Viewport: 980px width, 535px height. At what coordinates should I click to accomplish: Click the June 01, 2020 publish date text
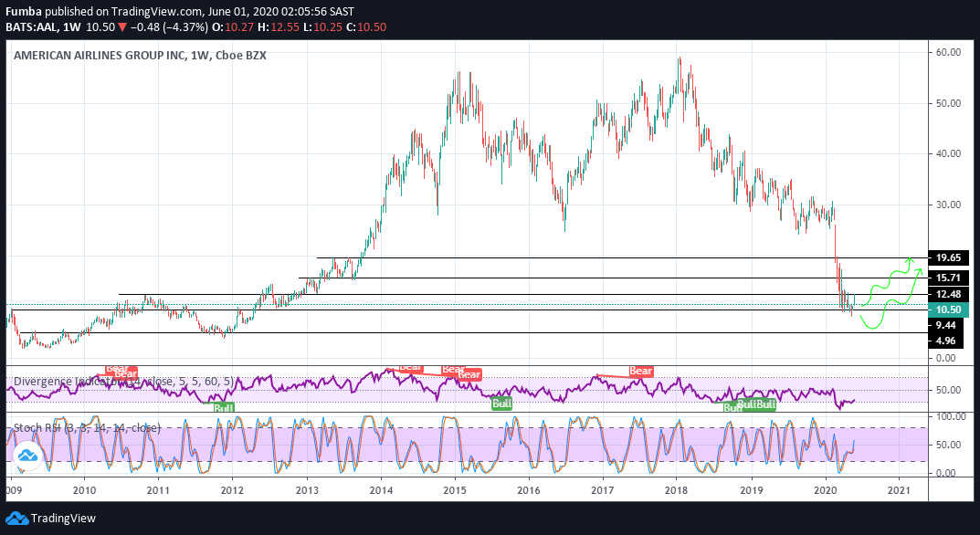[244, 11]
